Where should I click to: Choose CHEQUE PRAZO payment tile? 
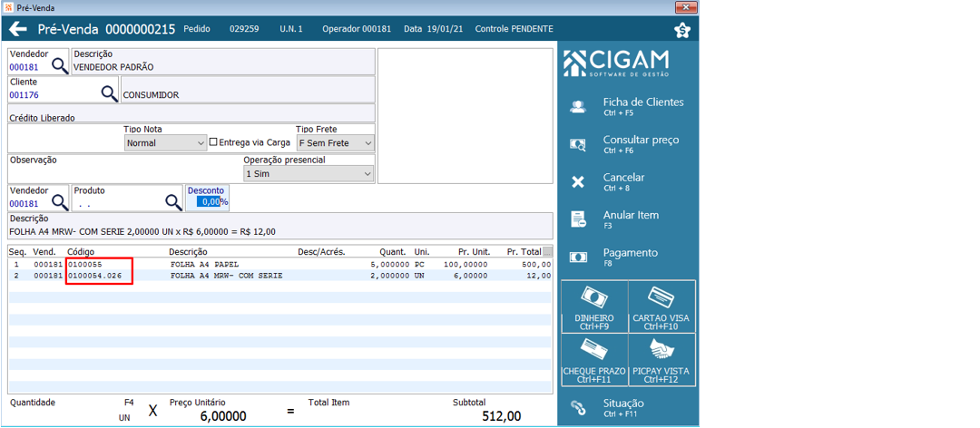coord(594,359)
